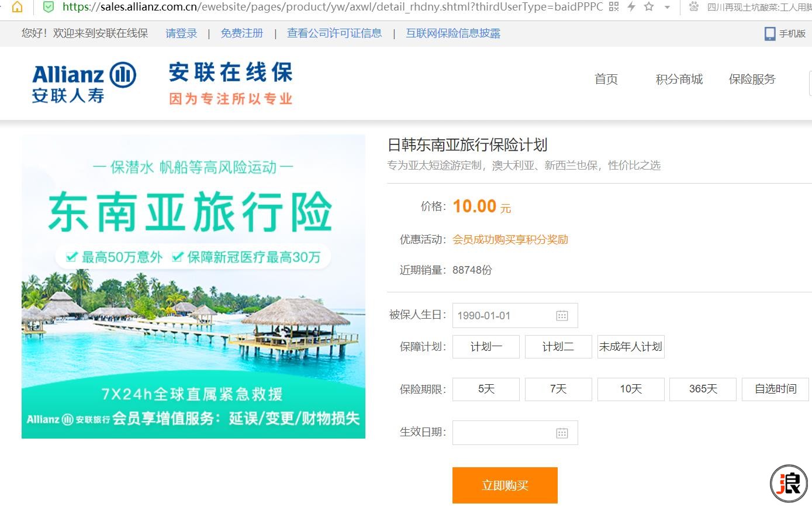The image size is (812, 507).
Task: Click the Allianz 安联人寿 logo
Action: pos(84,82)
